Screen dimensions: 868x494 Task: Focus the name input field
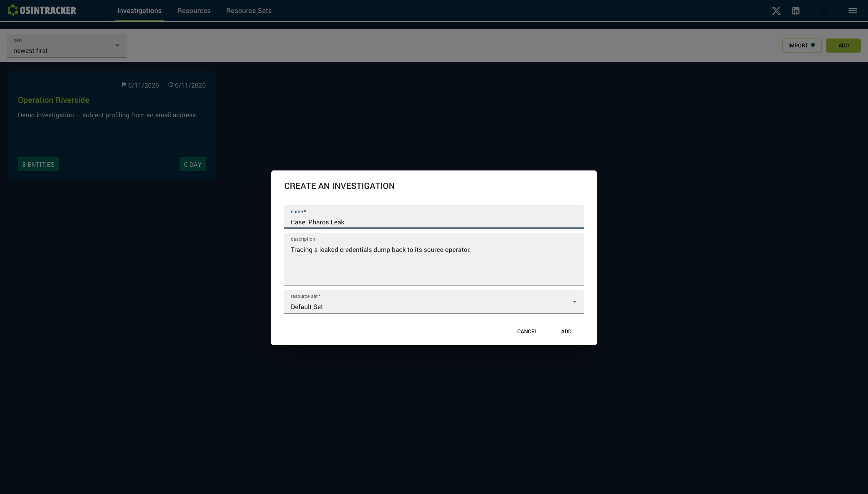click(434, 217)
